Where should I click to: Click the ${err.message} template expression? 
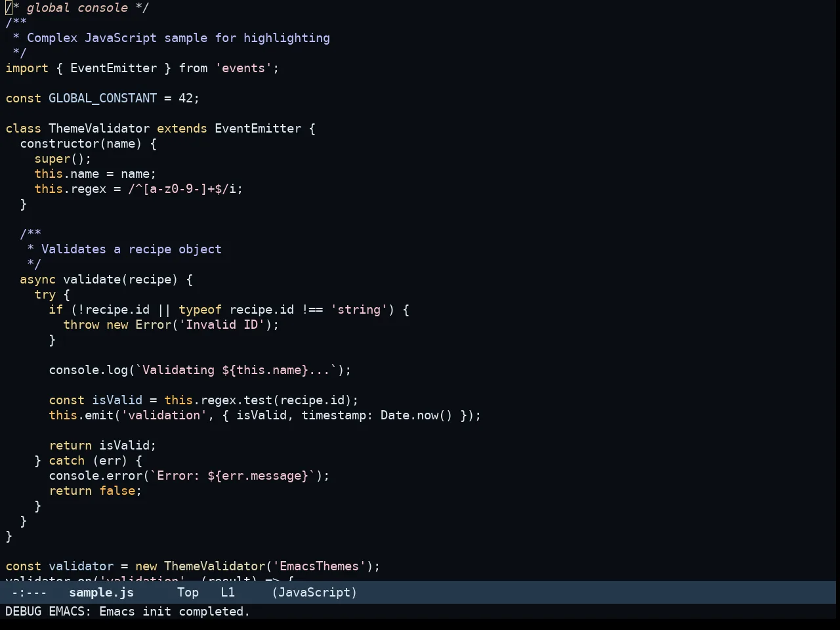(258, 475)
